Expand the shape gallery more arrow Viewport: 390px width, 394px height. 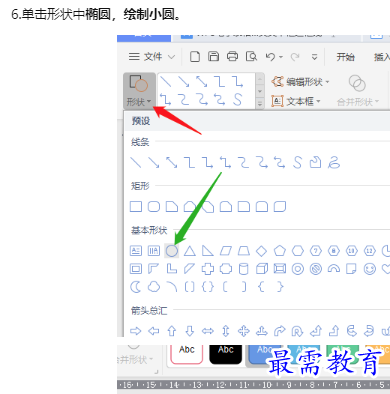point(260,104)
